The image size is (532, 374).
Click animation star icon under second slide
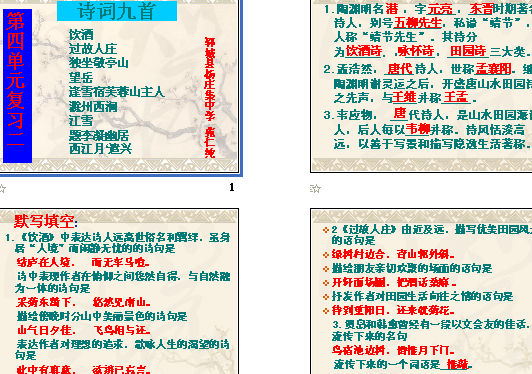coord(315,188)
